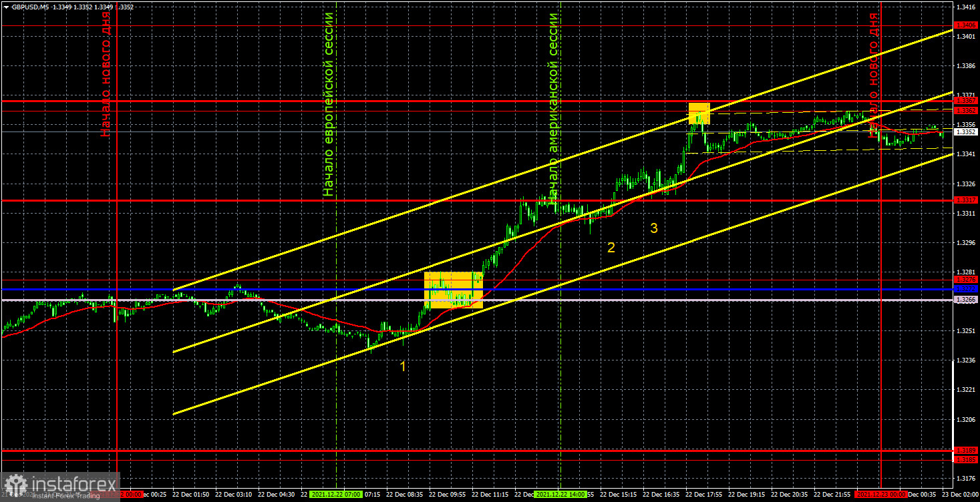
Task: Click the GBPUSD,M5 chart title text
Action: pyautogui.click(x=31, y=7)
